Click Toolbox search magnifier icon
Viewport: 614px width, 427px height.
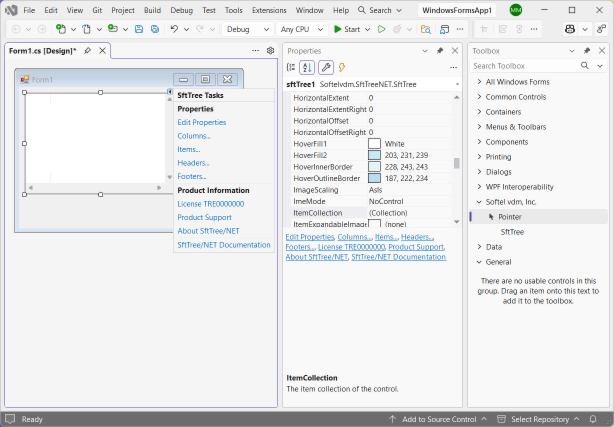[585, 66]
